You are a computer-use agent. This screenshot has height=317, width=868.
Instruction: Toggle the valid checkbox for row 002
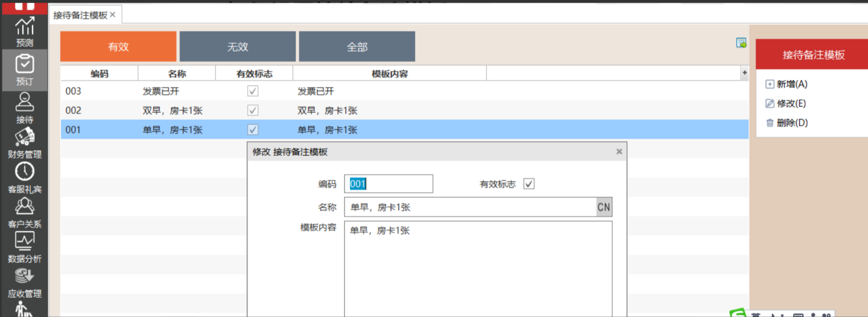point(253,110)
